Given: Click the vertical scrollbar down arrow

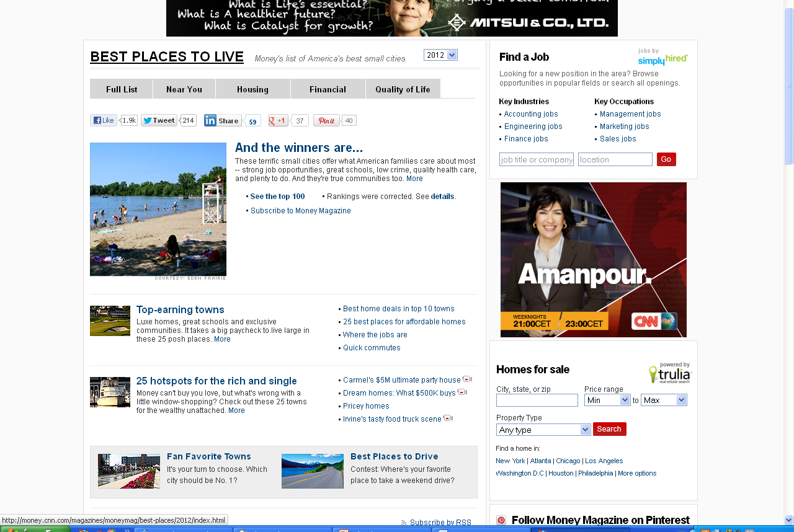Looking at the screenshot, I should tap(789, 520).
